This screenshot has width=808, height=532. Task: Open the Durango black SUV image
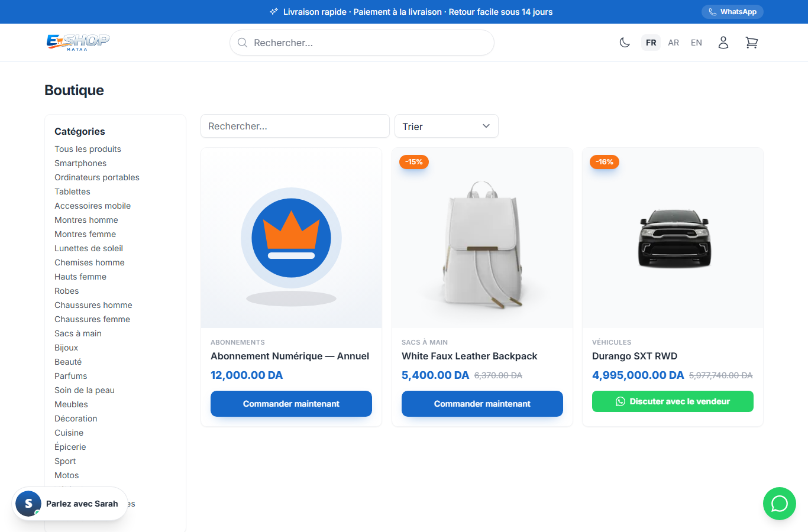tap(673, 238)
